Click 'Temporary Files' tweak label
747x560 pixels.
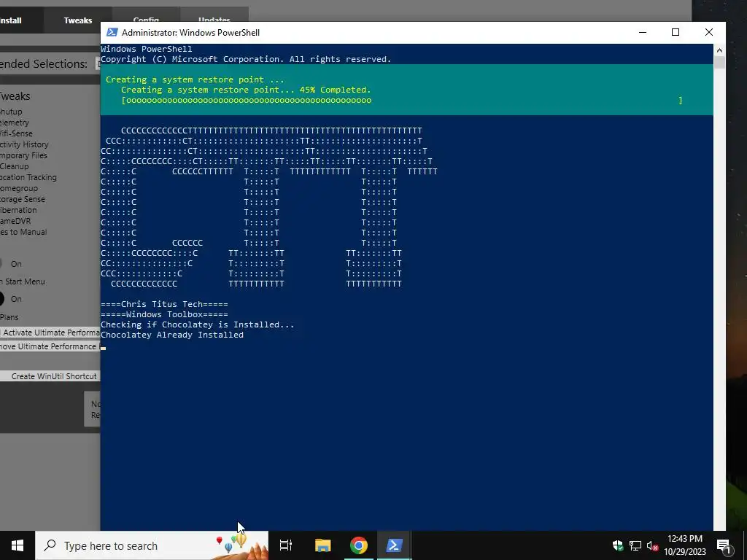click(x=23, y=155)
